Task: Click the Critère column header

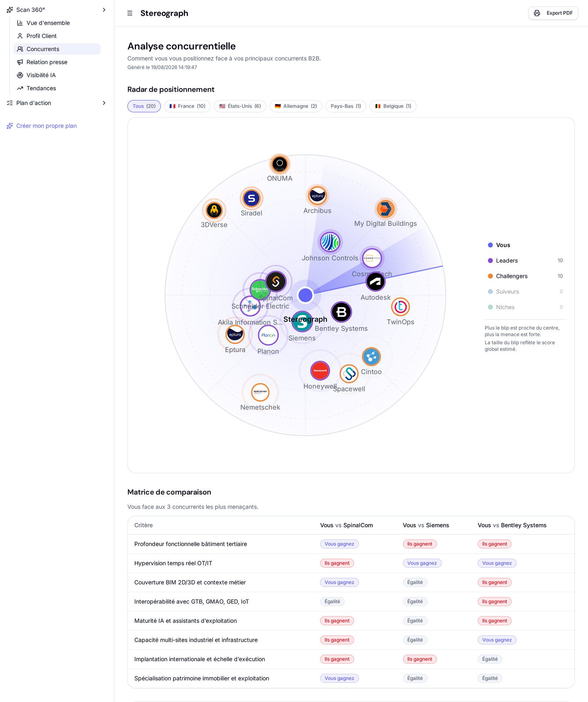Action: click(x=143, y=525)
